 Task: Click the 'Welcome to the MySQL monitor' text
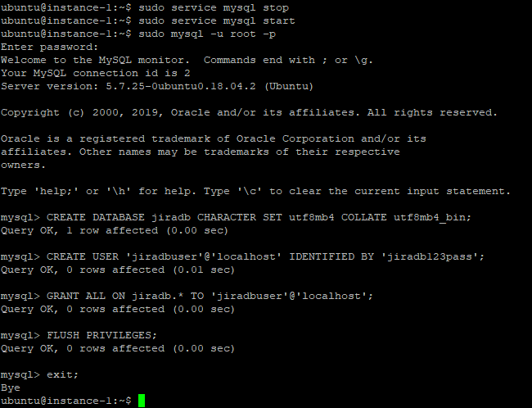[x=95, y=61]
